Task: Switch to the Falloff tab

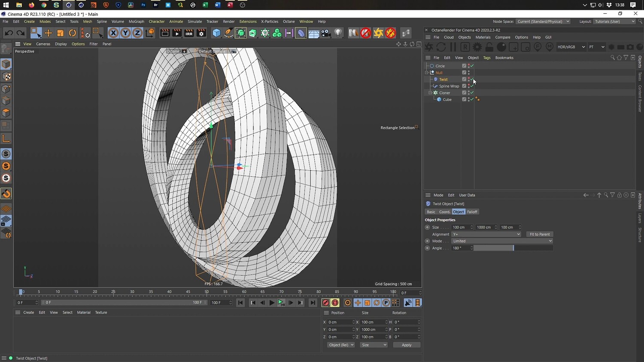Action: coord(472,212)
